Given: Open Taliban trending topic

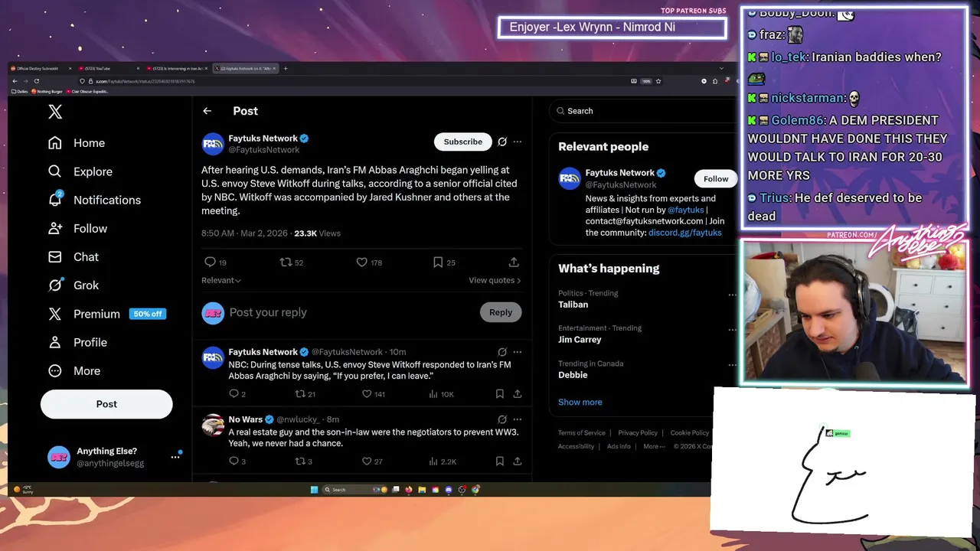Looking at the screenshot, I should click(x=573, y=305).
